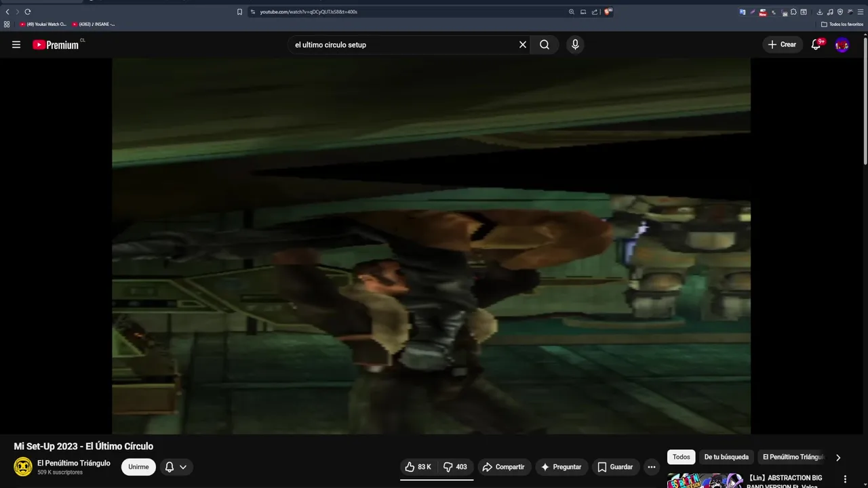Screen dimensions: 868x488
Task: Open the YouTube notifications bell
Action: click(816, 45)
